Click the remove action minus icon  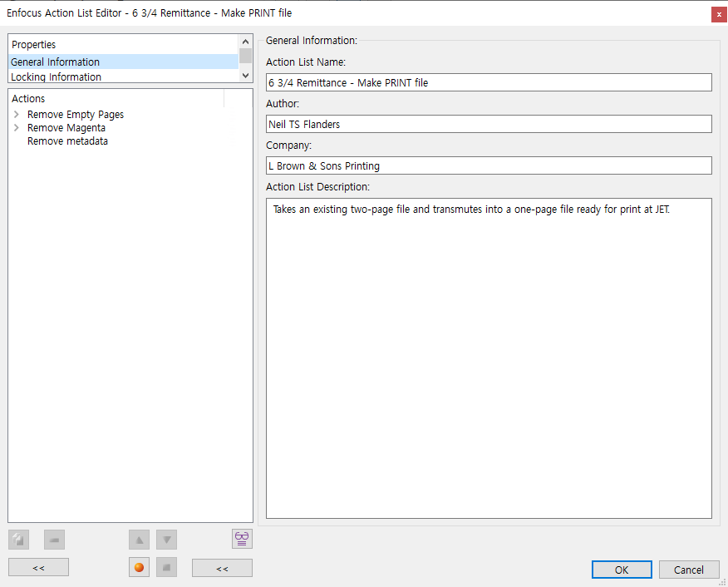(x=54, y=539)
